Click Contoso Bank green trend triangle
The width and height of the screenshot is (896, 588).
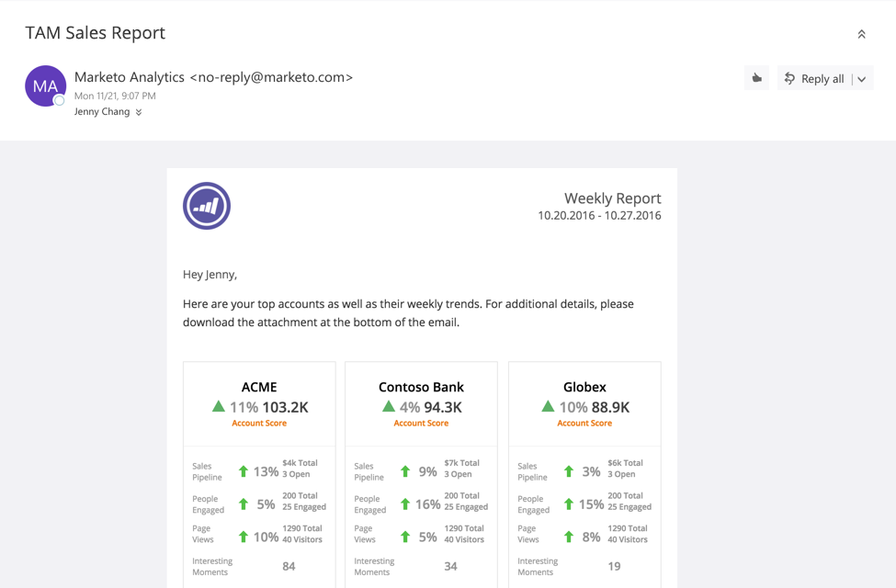[389, 406]
